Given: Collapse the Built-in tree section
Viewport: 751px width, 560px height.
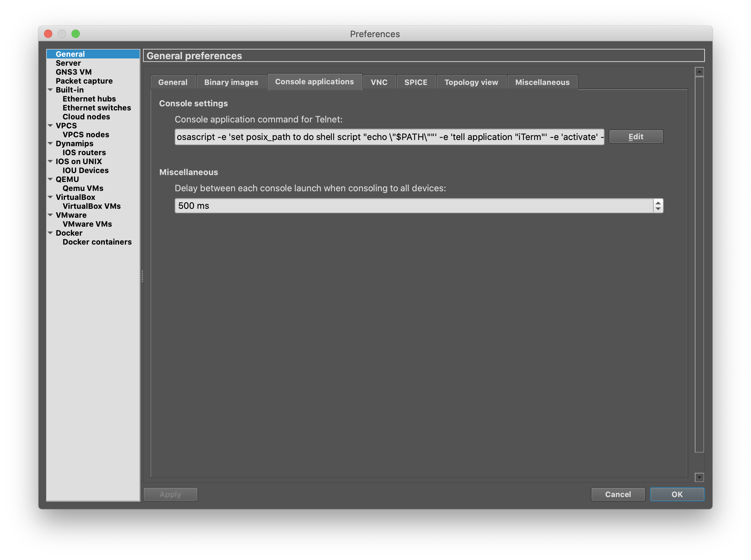Looking at the screenshot, I should coord(50,90).
